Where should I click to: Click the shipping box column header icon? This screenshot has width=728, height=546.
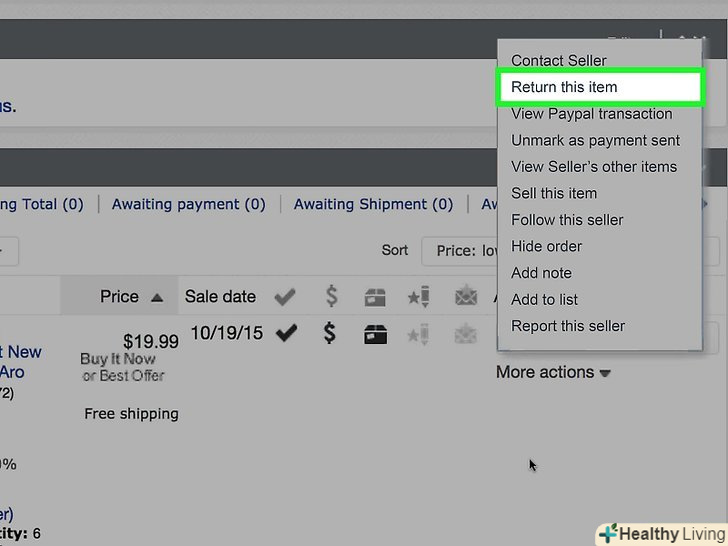click(x=375, y=297)
